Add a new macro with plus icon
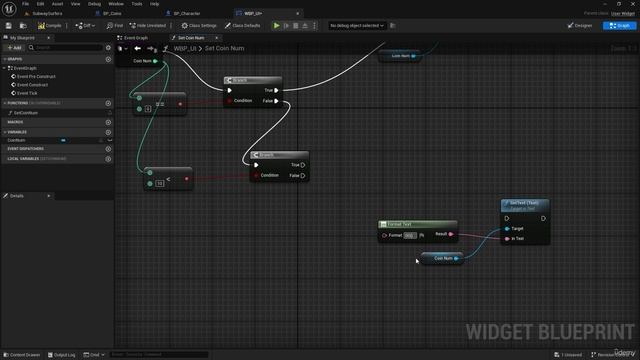Image resolution: width=640 pixels, height=360 pixels. pos(108,122)
